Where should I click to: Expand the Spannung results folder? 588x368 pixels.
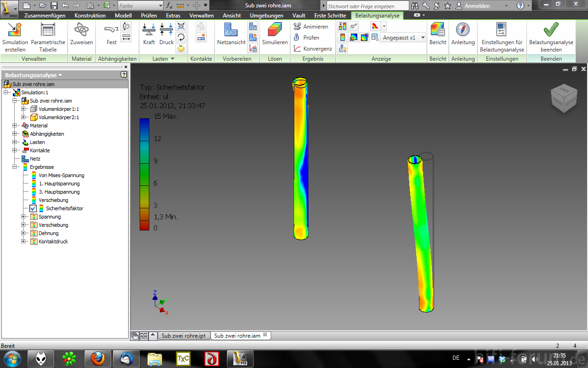[23, 217]
